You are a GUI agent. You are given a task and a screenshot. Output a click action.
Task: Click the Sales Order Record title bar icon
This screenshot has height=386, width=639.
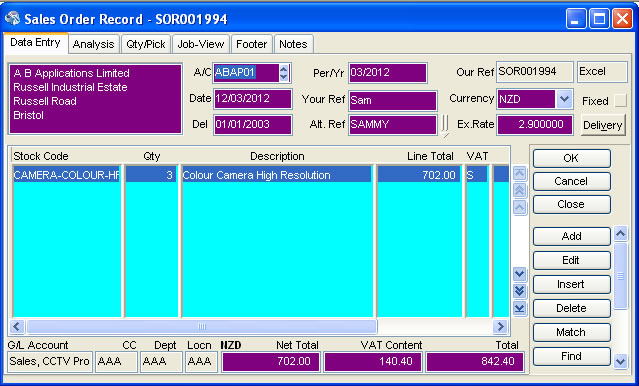[13, 18]
